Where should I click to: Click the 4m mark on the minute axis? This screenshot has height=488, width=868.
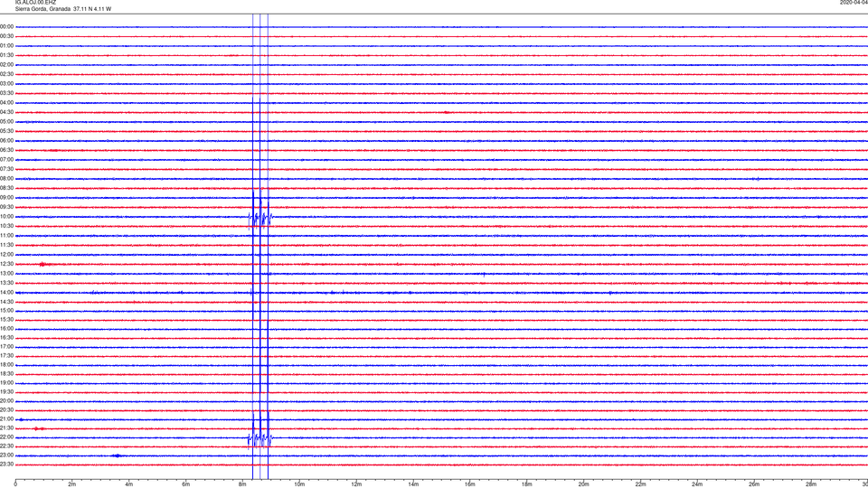click(x=129, y=484)
